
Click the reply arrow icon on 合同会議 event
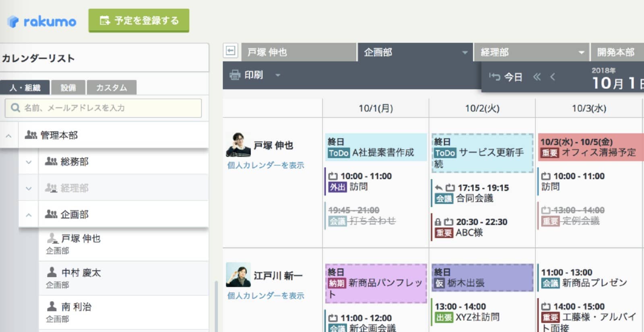tap(438, 188)
